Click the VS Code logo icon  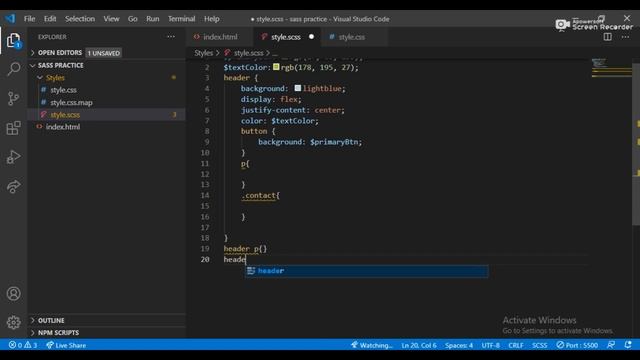[10, 18]
